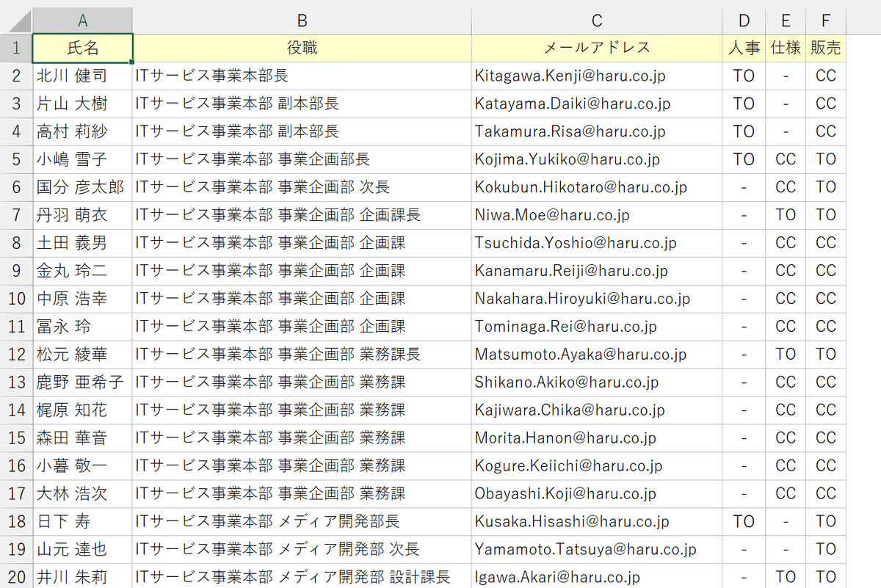881x588 pixels.
Task: Select the cell containing 大林 浩次
Action: coord(83,494)
